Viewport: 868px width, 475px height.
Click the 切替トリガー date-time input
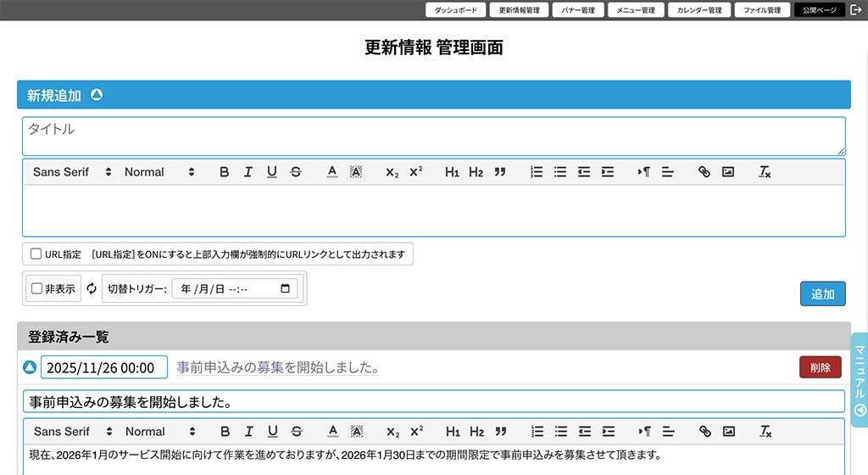pos(235,288)
